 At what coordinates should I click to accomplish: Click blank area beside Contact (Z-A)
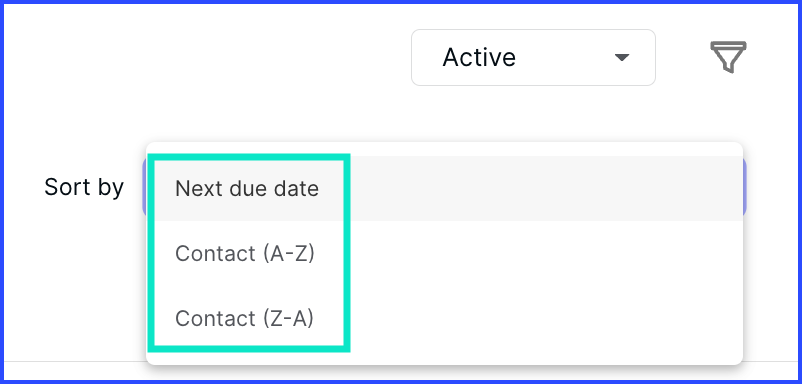click(542, 319)
